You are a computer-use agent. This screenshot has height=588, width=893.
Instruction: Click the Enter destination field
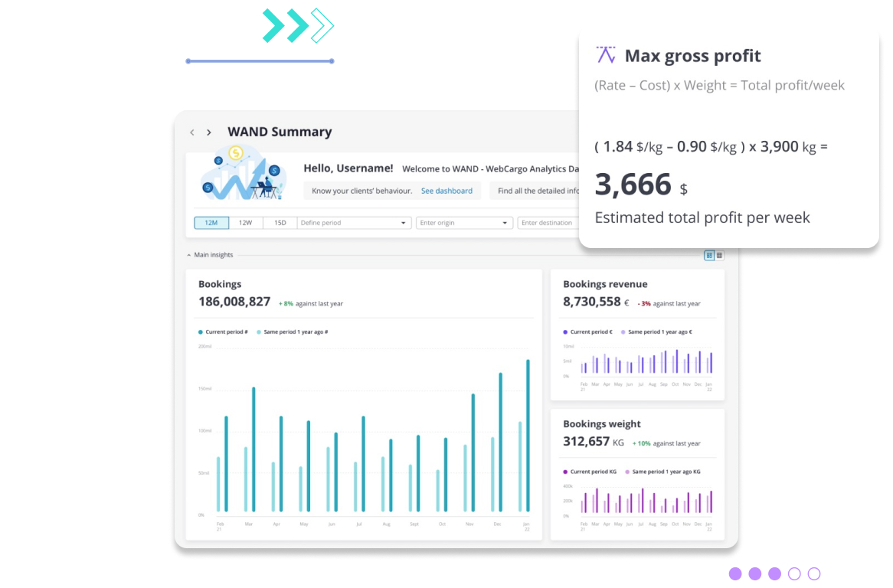(547, 223)
